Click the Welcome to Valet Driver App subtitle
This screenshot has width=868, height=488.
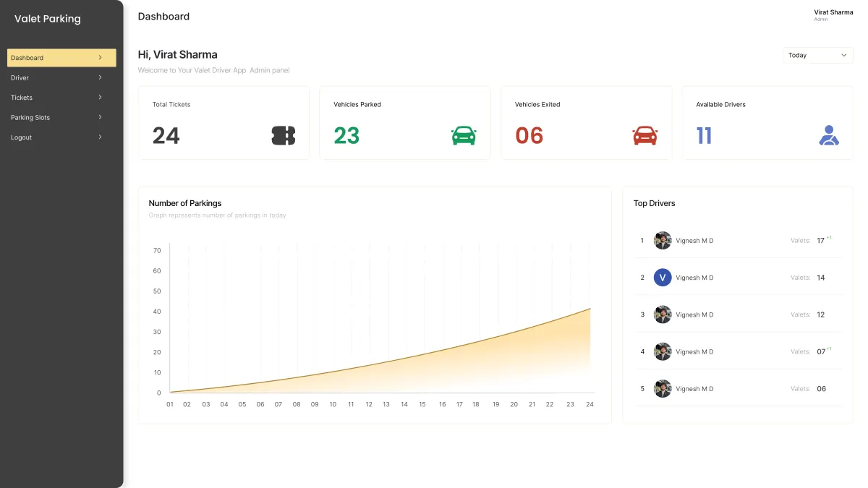(x=213, y=70)
